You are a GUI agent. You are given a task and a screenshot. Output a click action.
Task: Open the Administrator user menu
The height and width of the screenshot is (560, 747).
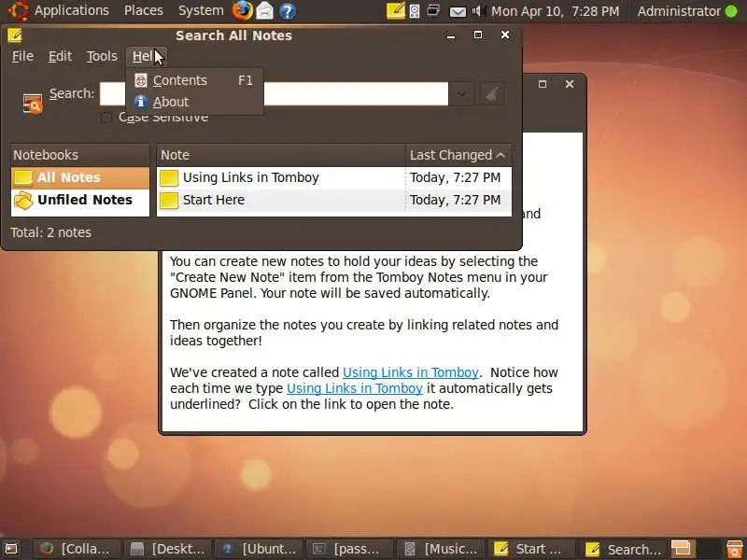679,11
